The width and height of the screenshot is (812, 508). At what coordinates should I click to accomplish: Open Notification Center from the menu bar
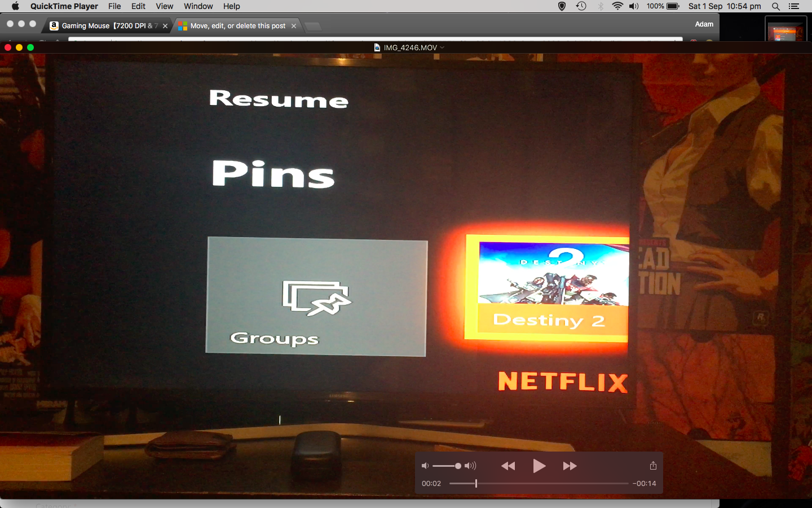(x=794, y=6)
